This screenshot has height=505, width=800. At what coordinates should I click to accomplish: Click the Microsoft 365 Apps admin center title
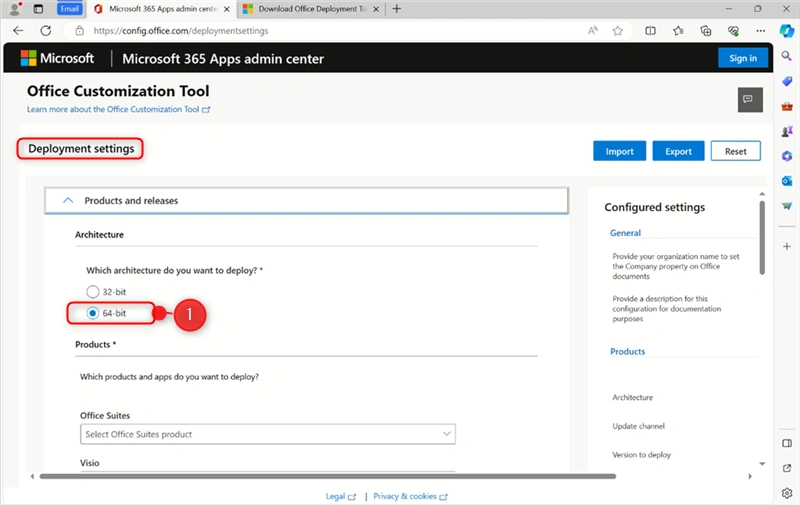pyautogui.click(x=223, y=59)
